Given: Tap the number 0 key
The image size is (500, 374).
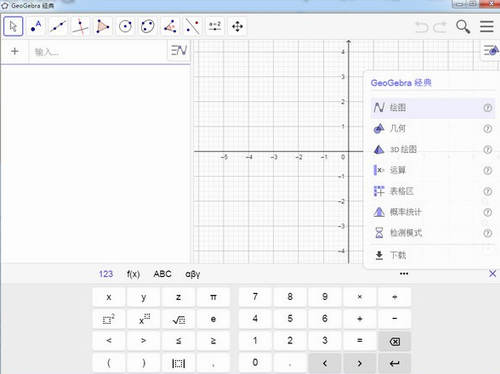Looking at the screenshot, I should click(255, 363).
